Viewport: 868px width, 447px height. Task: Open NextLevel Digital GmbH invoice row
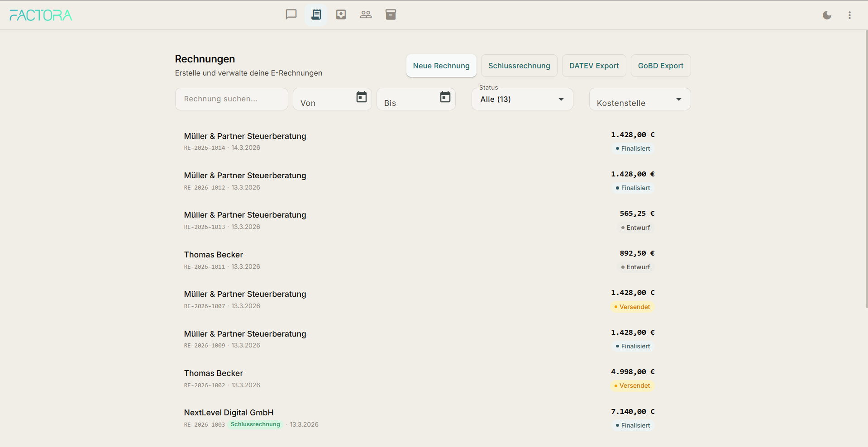tap(229, 413)
